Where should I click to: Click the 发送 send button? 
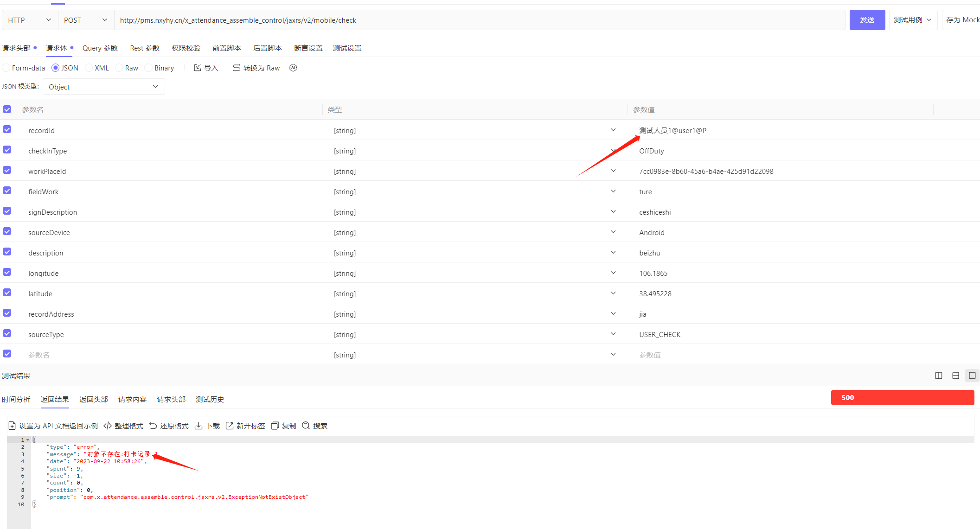pyautogui.click(x=867, y=20)
